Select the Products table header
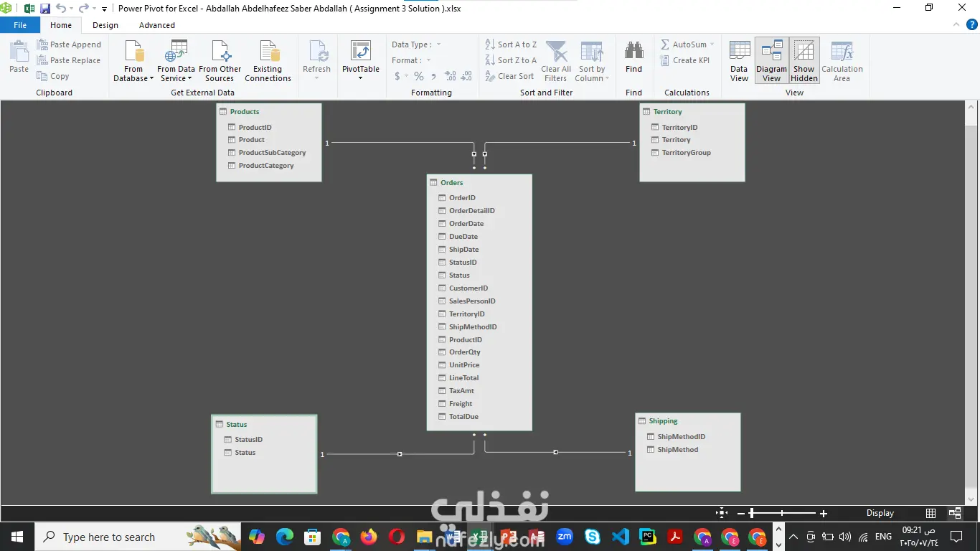The image size is (980, 551). tap(269, 111)
